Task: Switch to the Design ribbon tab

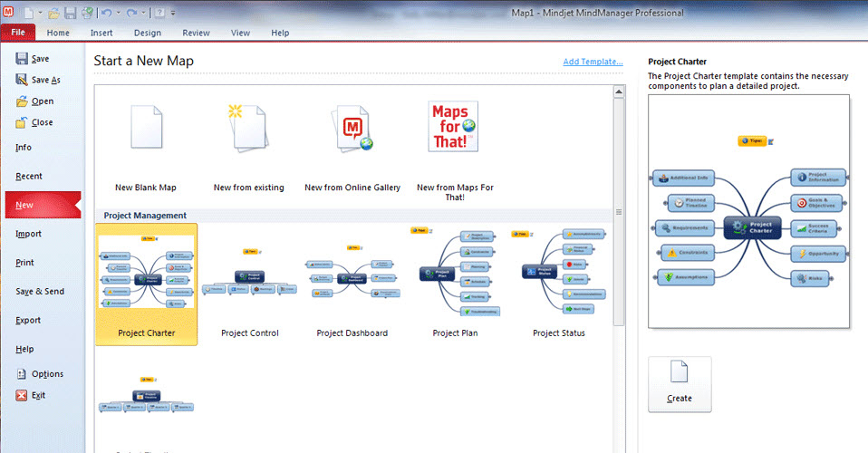Action: [x=147, y=33]
